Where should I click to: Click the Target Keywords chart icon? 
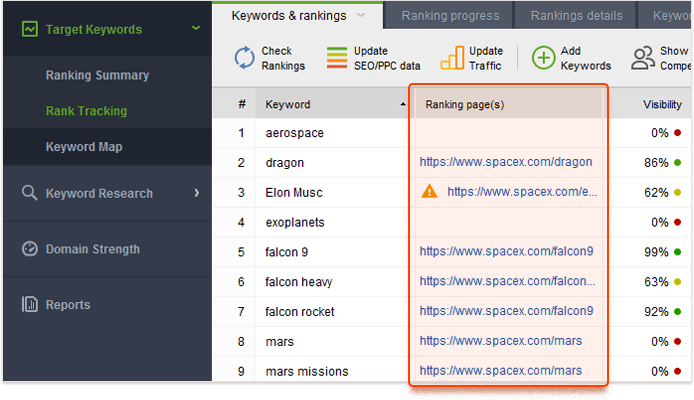pos(30,29)
